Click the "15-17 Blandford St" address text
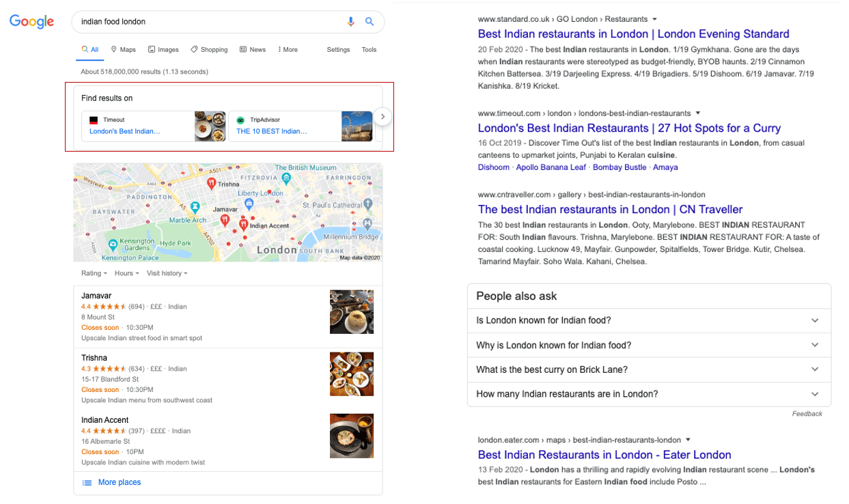Image resolution: width=849 pixels, height=504 pixels. 110,379
